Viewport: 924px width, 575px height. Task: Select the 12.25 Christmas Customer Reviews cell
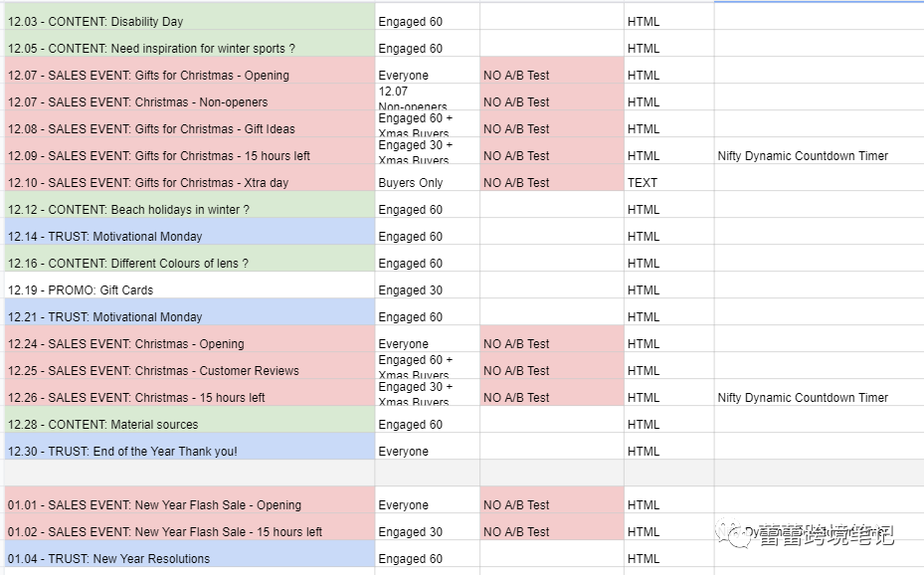tap(190, 366)
